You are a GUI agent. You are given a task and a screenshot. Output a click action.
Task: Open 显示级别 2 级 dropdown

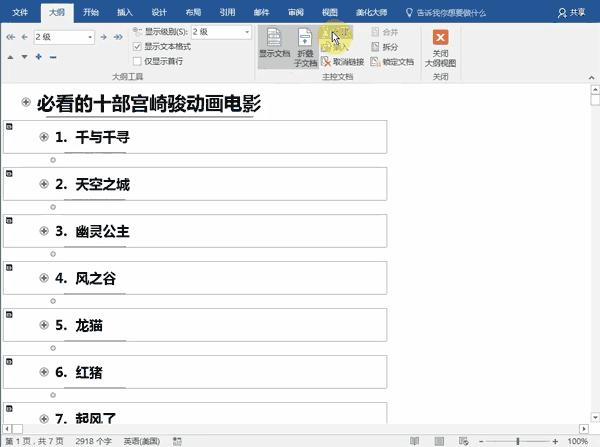(247, 32)
